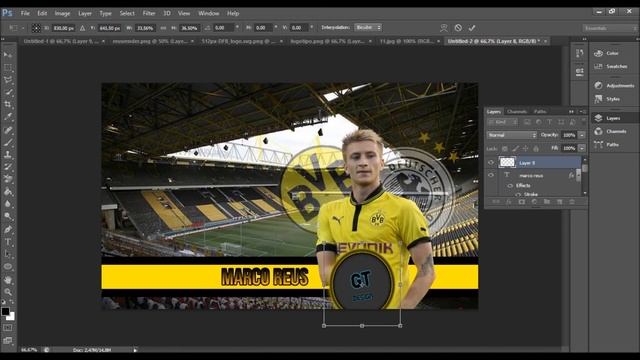Toggle lock position icon
The image size is (640, 360).
(525, 149)
